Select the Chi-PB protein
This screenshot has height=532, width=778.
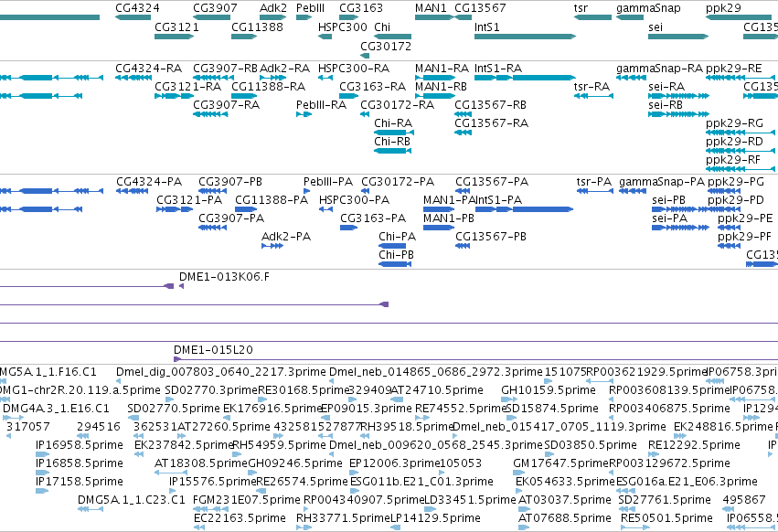pos(395,264)
